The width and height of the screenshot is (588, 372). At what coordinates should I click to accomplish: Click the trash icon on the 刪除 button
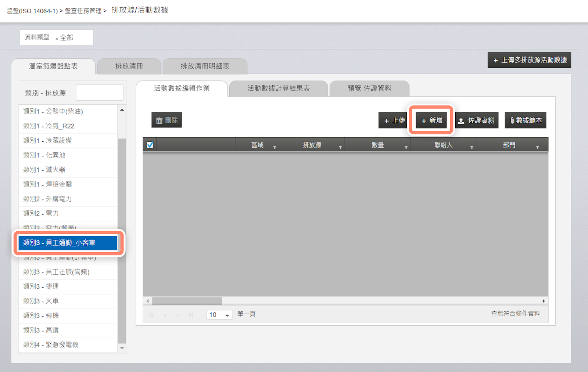(159, 120)
